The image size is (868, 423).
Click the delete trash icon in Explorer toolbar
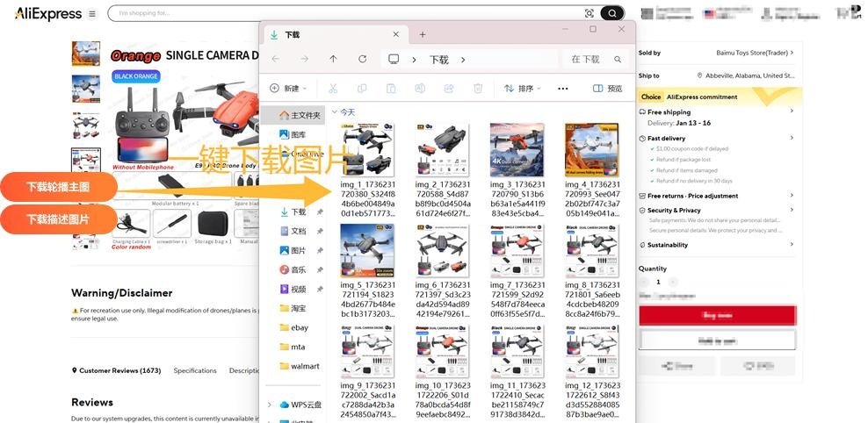pyautogui.click(x=478, y=89)
